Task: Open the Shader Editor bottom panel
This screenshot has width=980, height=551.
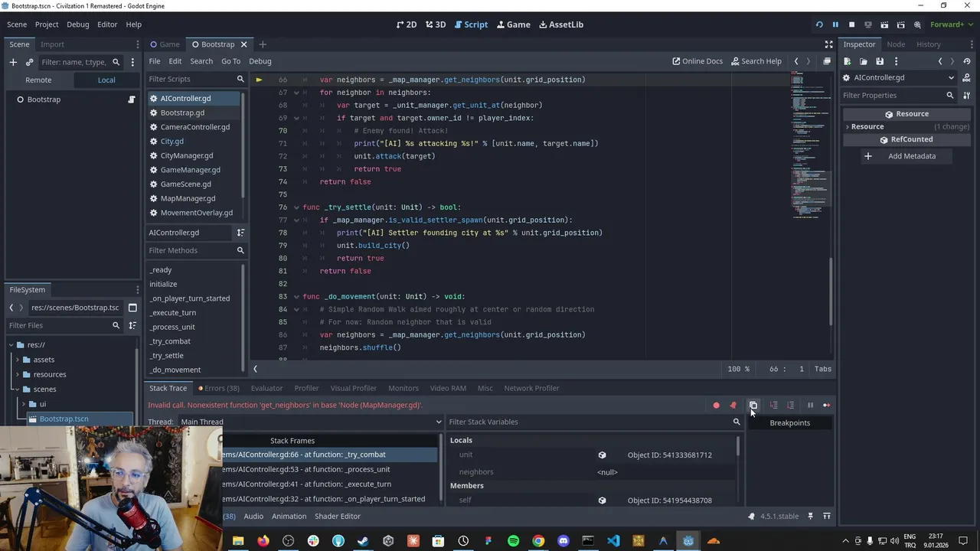Action: pos(337,517)
